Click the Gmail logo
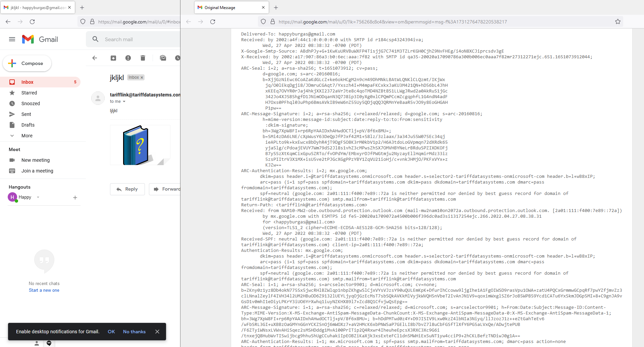 click(40, 39)
